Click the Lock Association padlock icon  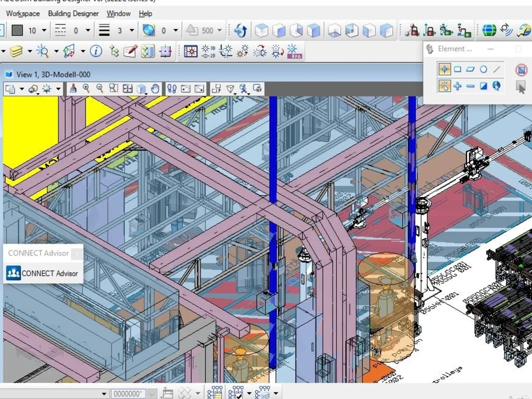click(x=412, y=30)
